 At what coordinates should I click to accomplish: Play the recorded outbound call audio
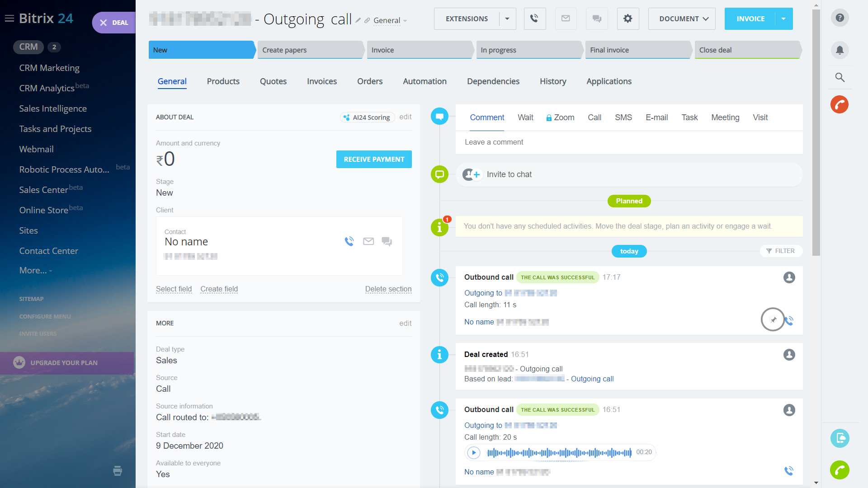click(473, 452)
